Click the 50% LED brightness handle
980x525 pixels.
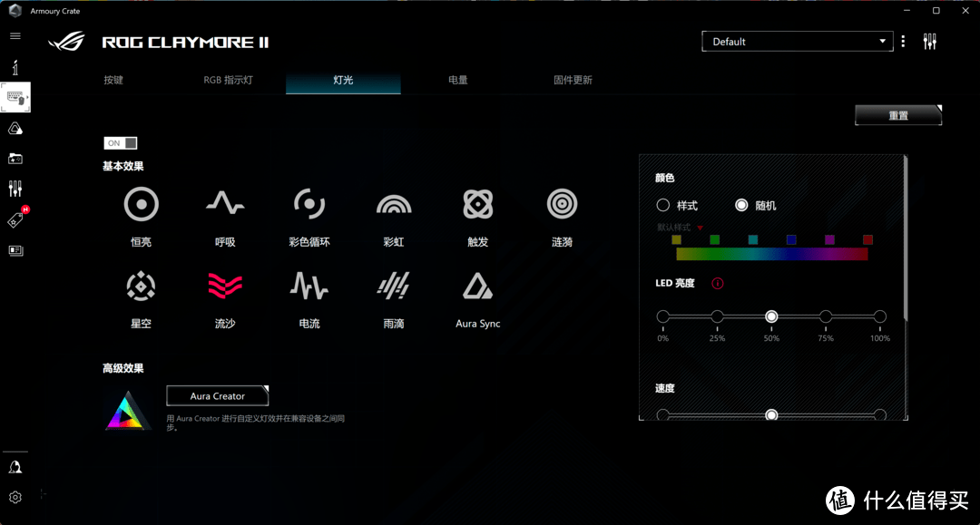click(771, 316)
